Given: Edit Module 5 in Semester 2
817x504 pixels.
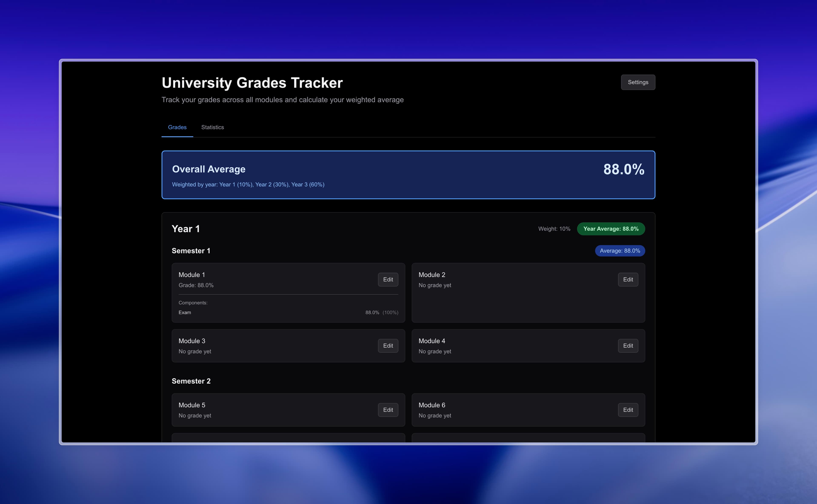Looking at the screenshot, I should (388, 410).
